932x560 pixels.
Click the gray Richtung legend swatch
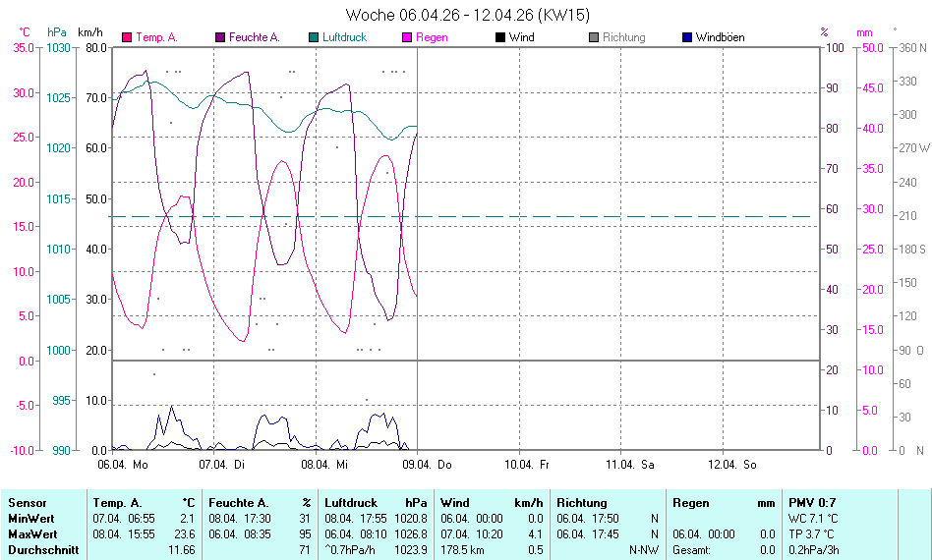[594, 37]
